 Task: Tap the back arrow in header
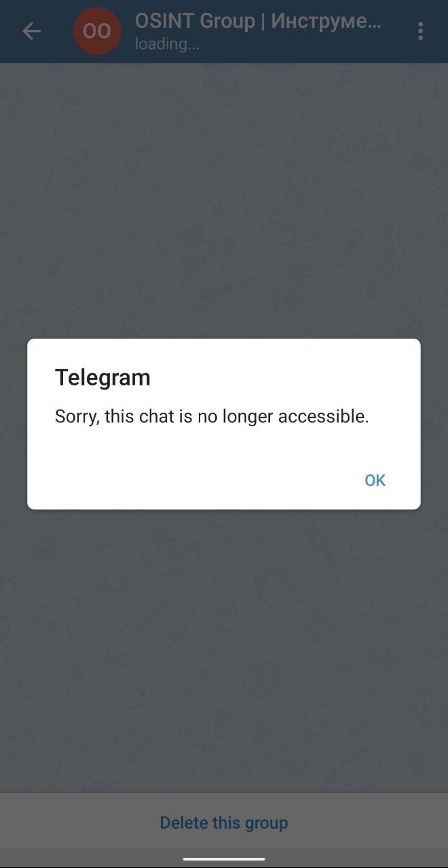pos(31,31)
